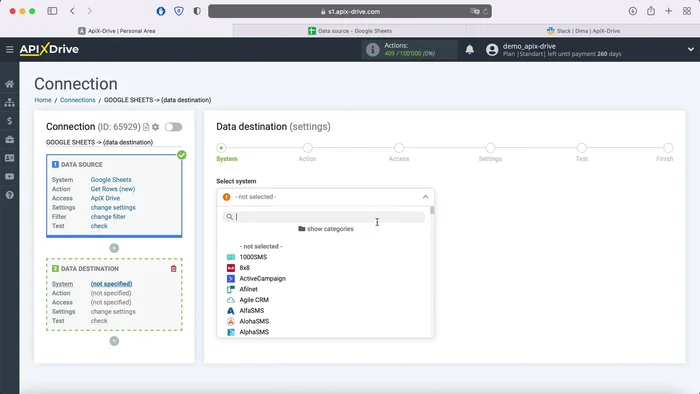The image size is (700, 394).
Task: Click (not specified) System link in Data Destination
Action: 111,284
